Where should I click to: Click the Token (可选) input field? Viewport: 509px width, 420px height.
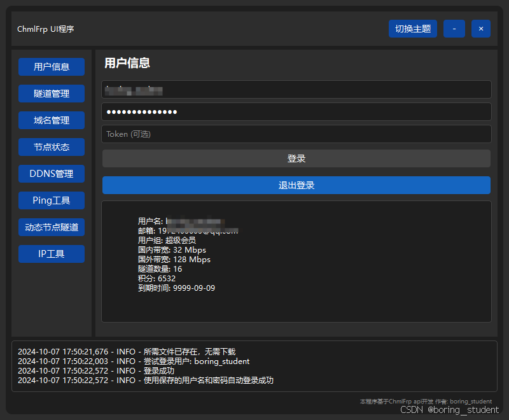[296, 134]
